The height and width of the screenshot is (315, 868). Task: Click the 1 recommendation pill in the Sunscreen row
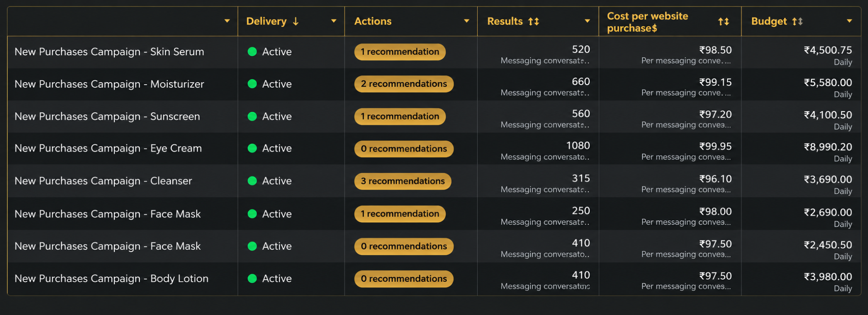coord(400,116)
